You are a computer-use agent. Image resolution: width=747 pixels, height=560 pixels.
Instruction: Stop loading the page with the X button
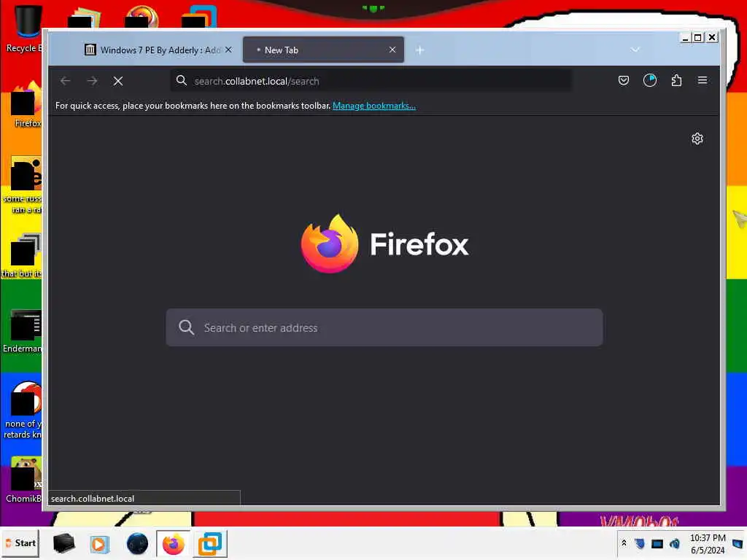118,81
